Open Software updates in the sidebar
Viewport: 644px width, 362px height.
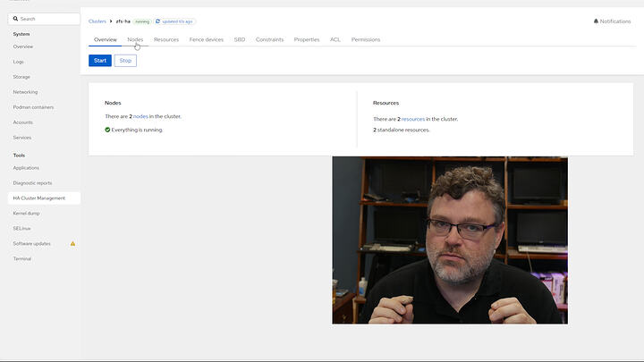click(x=31, y=243)
